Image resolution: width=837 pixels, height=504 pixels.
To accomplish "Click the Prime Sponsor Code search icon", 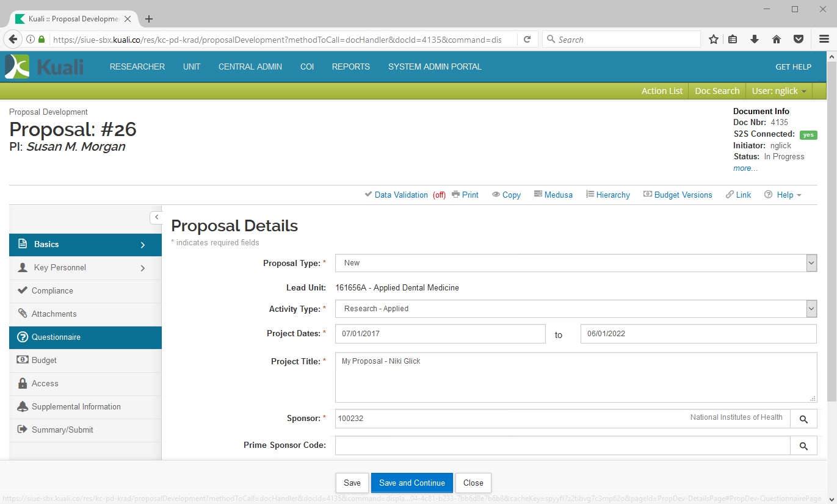I will click(x=803, y=446).
